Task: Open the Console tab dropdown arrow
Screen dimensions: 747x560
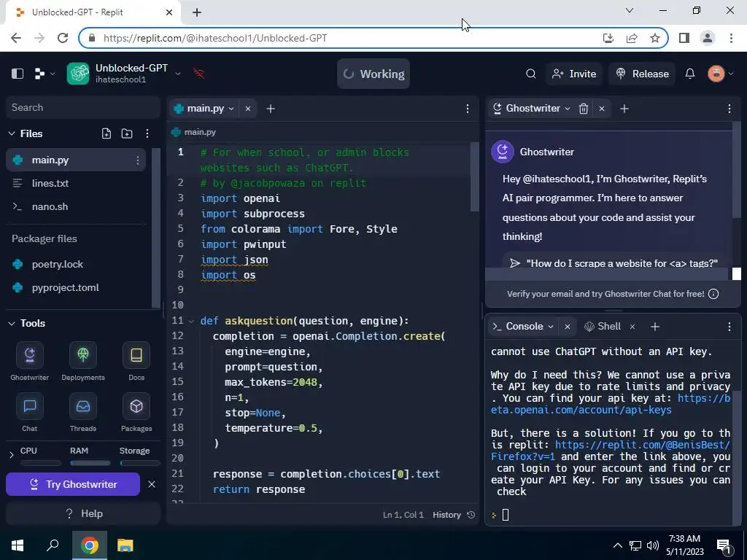Action: pos(551,327)
